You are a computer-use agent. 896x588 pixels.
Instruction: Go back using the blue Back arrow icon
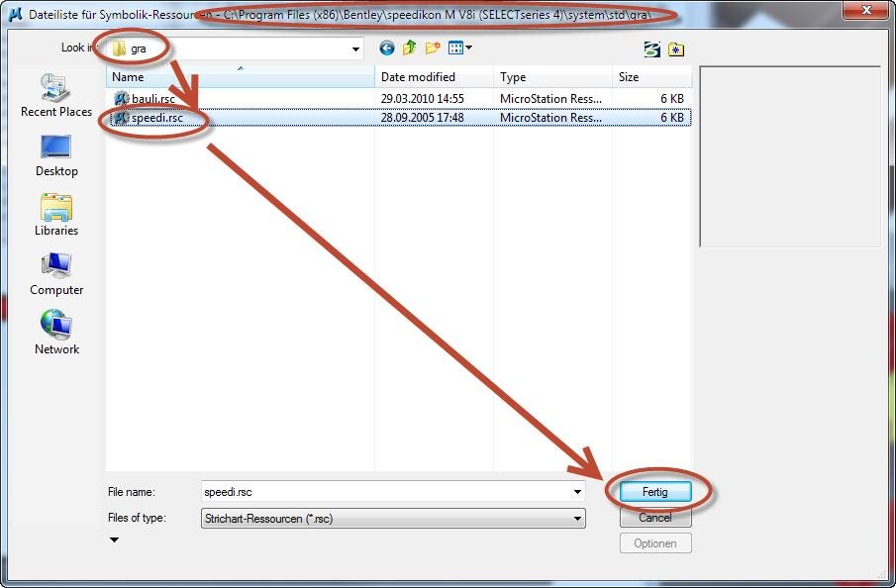click(387, 49)
